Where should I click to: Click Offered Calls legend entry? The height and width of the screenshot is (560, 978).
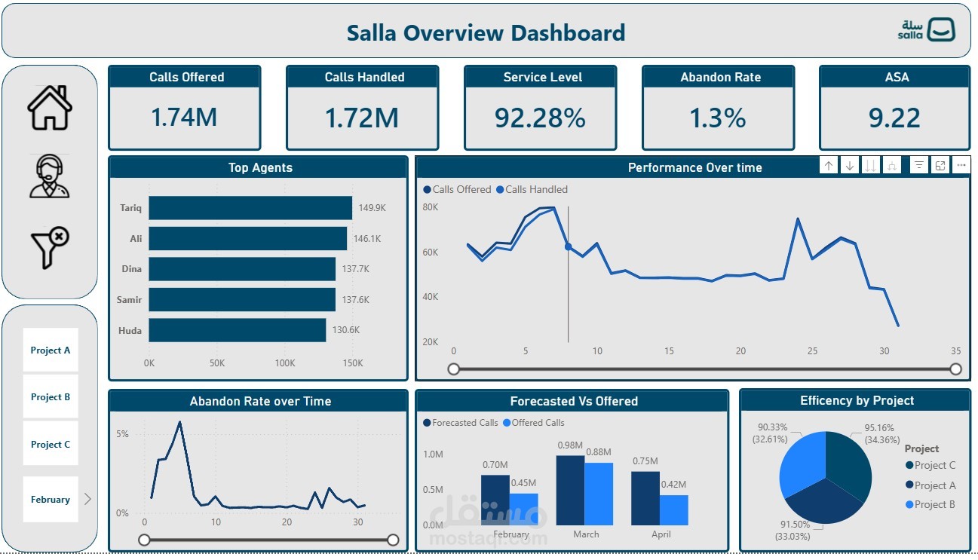(533, 423)
